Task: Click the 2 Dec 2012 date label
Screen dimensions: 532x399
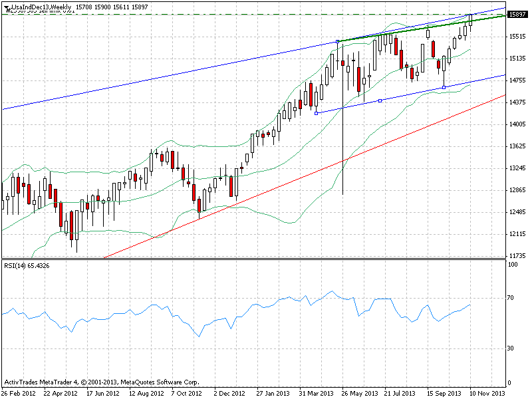Action: click(229, 394)
